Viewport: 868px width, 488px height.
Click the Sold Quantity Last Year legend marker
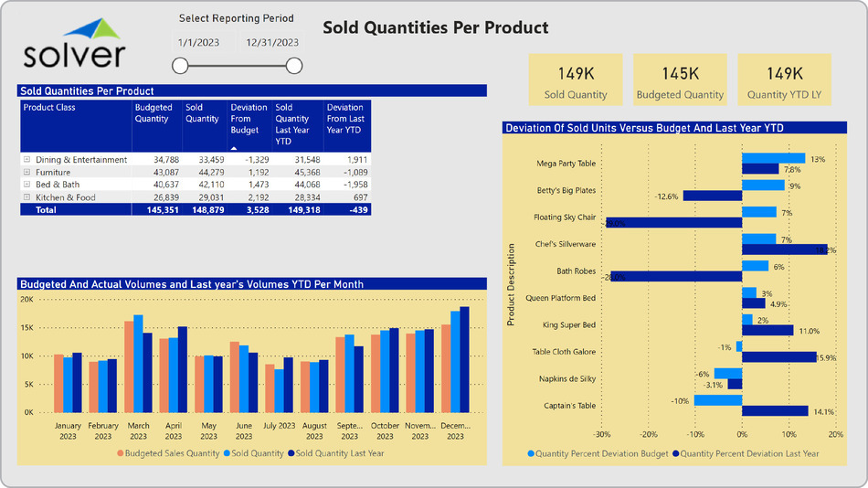291,453
